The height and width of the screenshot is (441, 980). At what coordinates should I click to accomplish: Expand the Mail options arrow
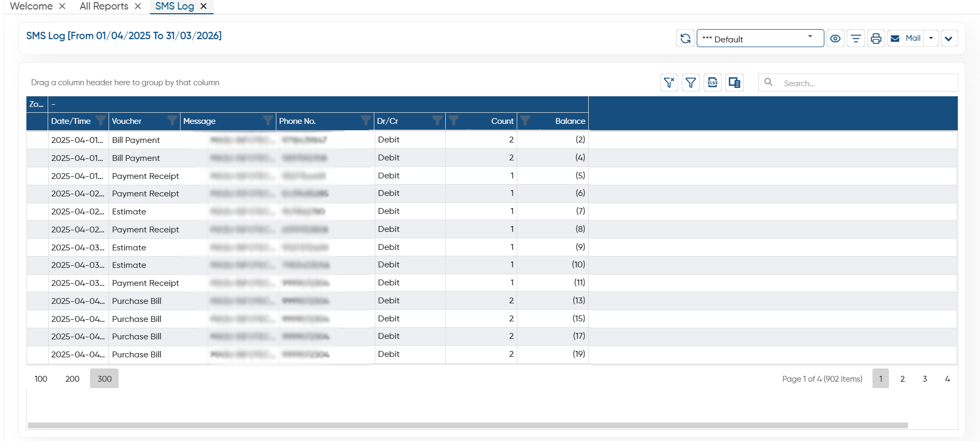coord(931,39)
